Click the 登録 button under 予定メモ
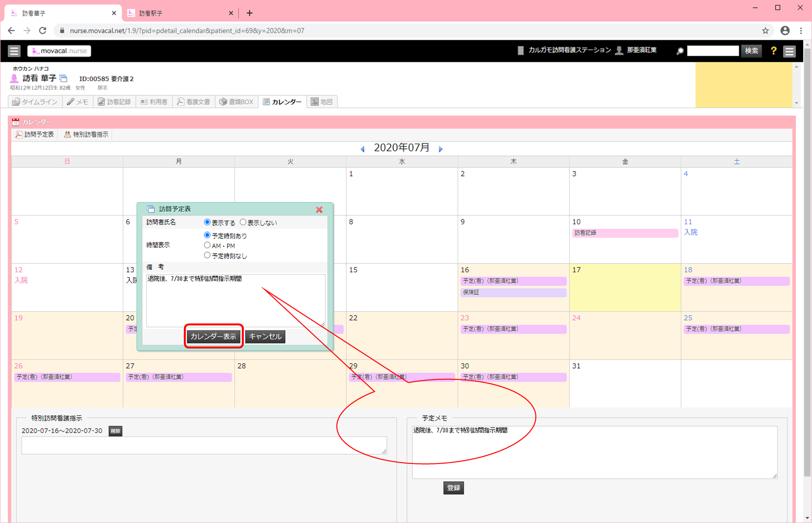This screenshot has width=812, height=523. [x=453, y=488]
